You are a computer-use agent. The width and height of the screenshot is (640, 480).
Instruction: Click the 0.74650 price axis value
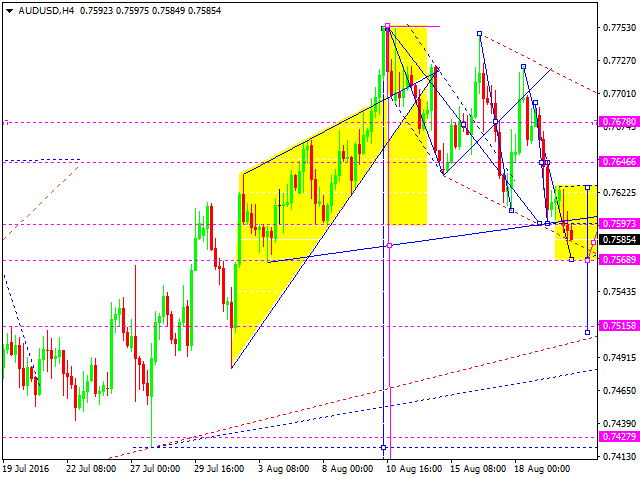tap(619, 391)
